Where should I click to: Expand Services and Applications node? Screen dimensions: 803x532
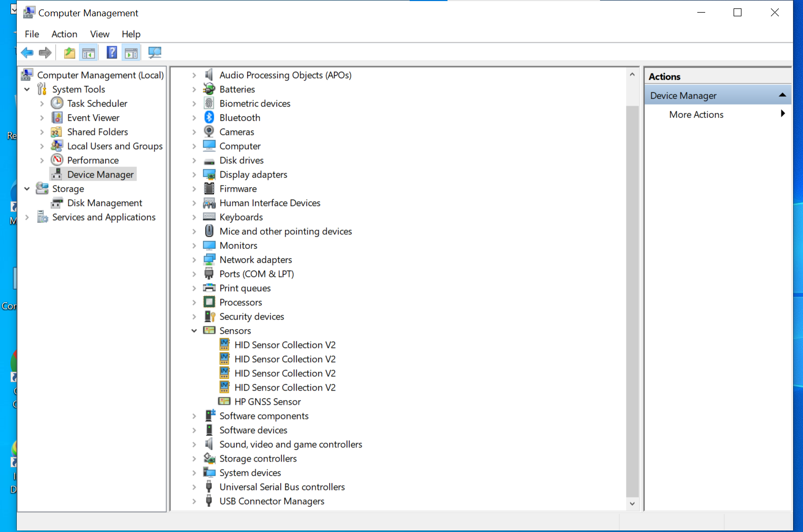click(x=27, y=217)
